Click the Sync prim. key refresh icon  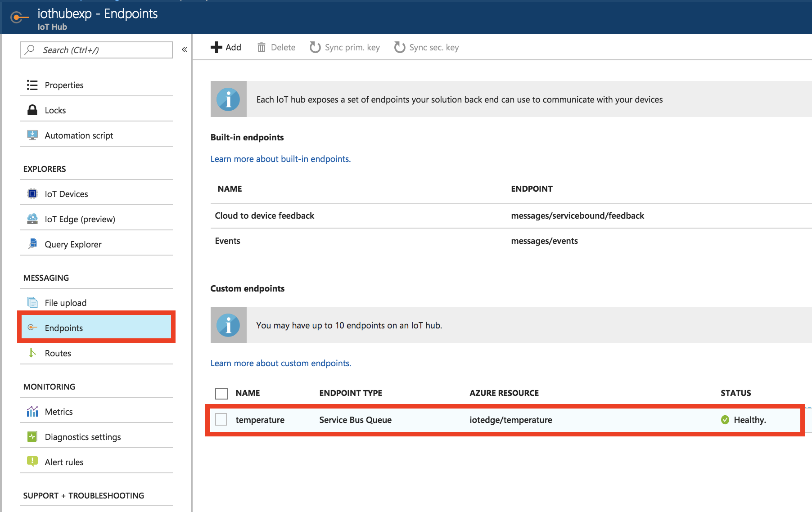click(x=315, y=47)
